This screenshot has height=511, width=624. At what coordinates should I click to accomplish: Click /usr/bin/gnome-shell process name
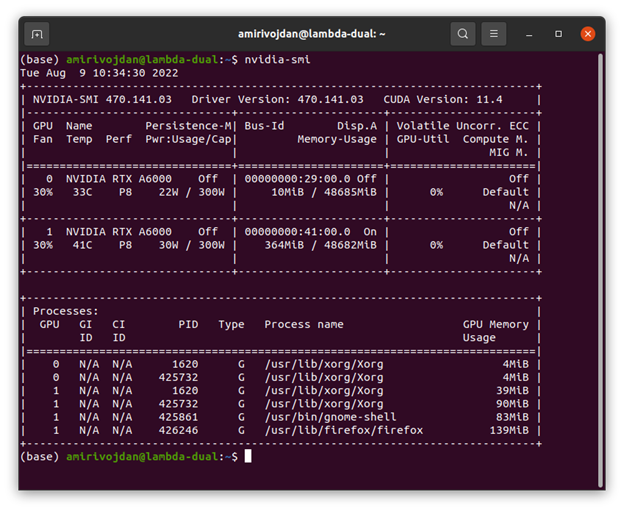pos(330,417)
